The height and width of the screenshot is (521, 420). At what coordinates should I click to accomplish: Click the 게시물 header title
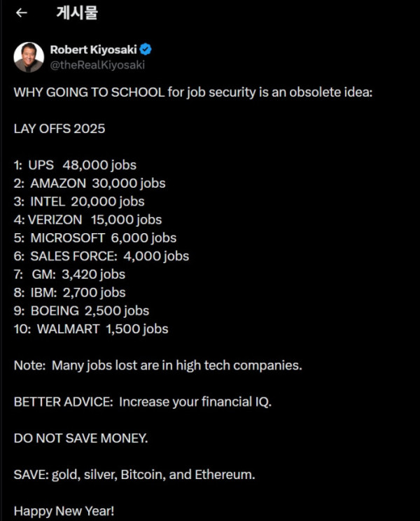(x=76, y=13)
